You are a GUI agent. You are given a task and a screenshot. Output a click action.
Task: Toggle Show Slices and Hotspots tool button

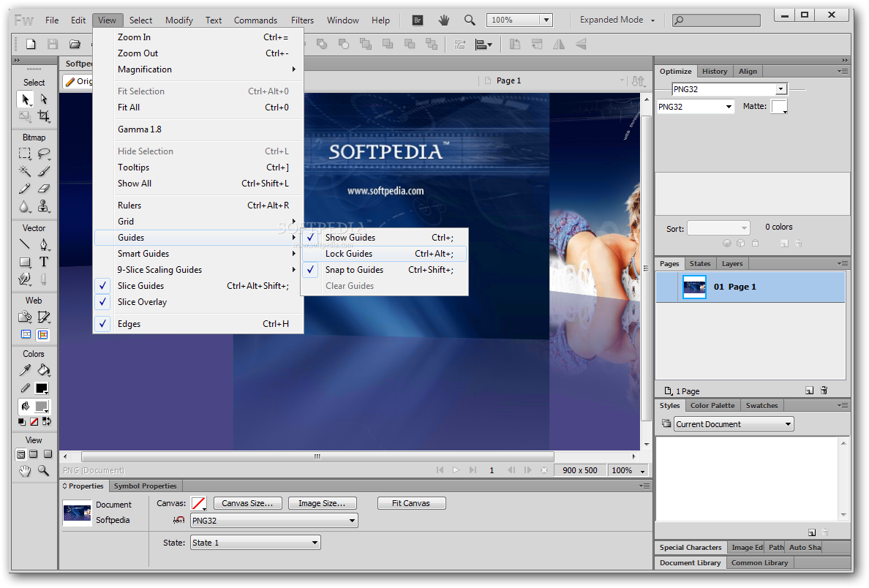coord(42,335)
